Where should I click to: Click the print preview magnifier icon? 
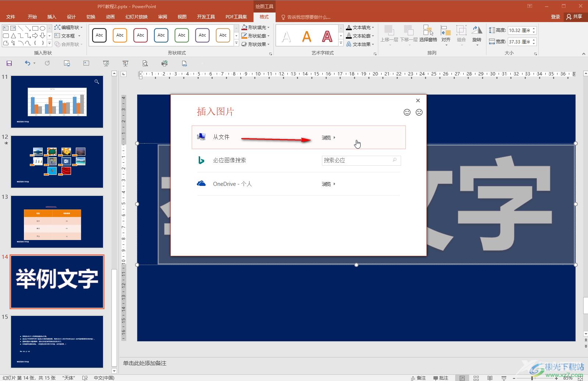click(x=145, y=63)
